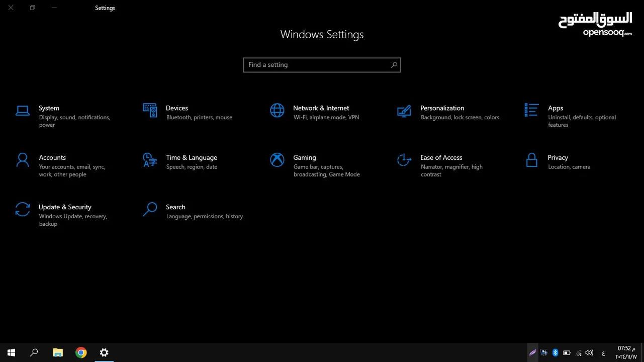Launch Google Chrome from the taskbar
Viewport: 644px width, 362px height.
coord(81,353)
